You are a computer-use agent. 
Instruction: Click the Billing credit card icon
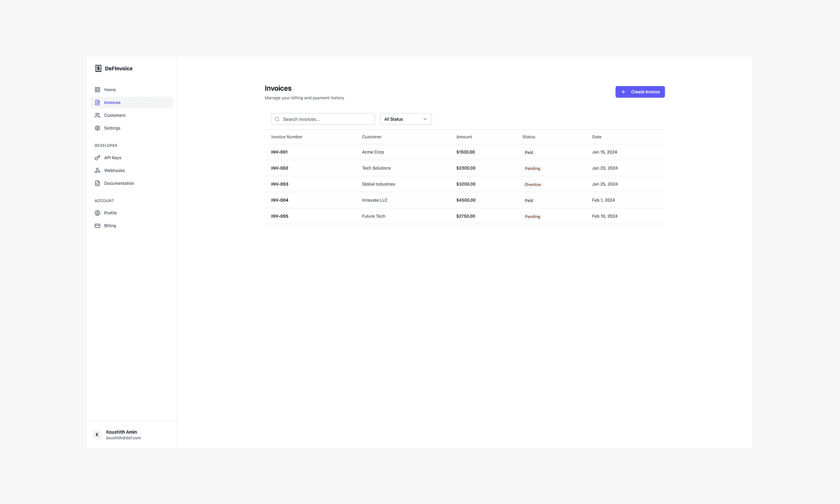point(98,225)
